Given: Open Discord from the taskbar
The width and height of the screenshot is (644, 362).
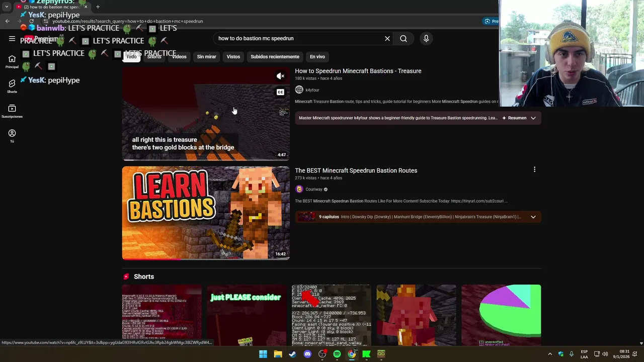Looking at the screenshot, I should (307, 354).
